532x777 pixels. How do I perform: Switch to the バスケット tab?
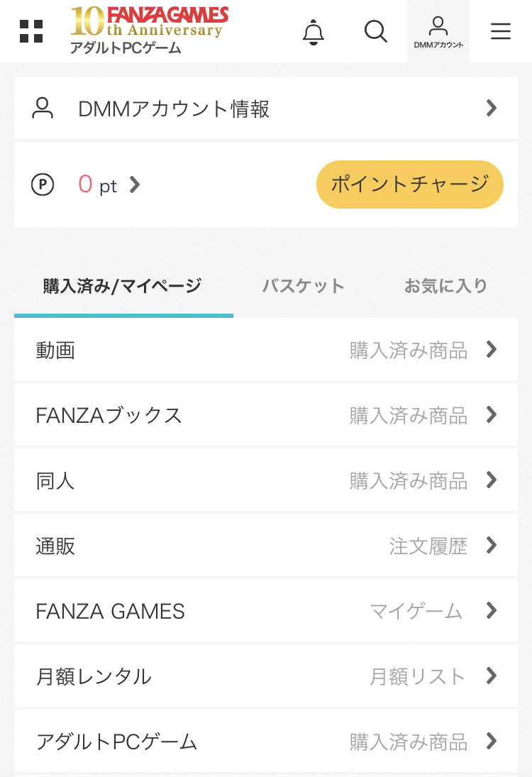pyautogui.click(x=303, y=287)
